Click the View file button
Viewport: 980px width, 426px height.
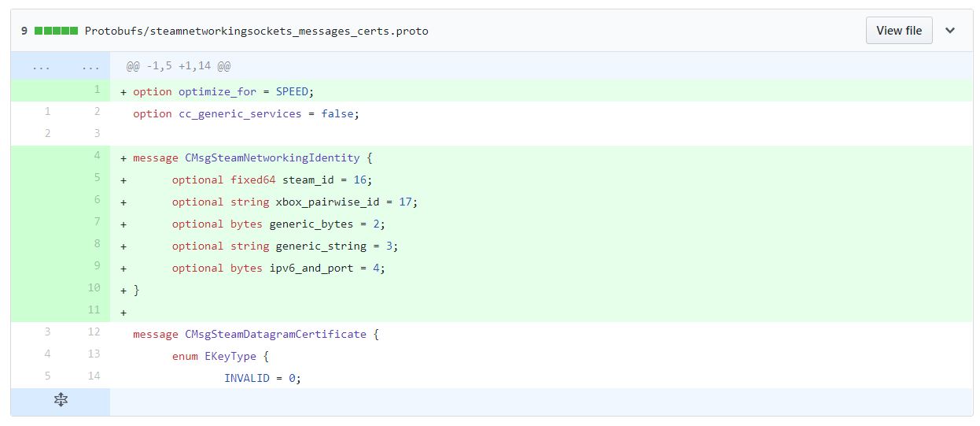click(x=898, y=31)
